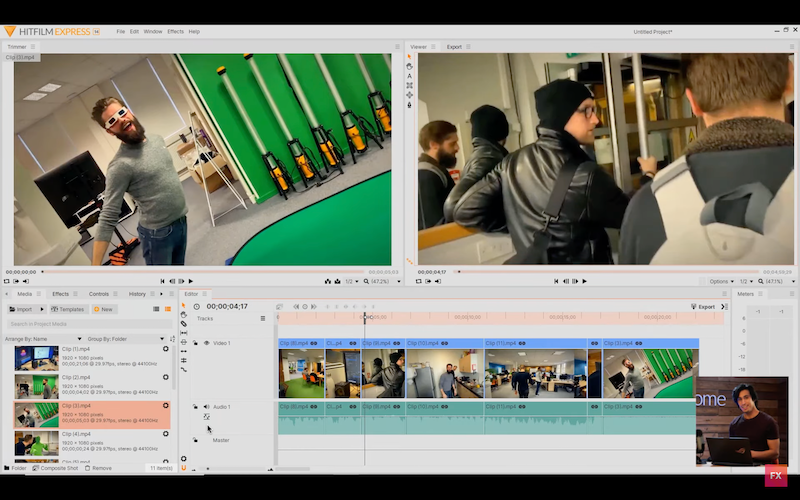Viewport: 800px width, 500px height.
Task: Click the Viewer playback scrub bar
Action: (606, 272)
